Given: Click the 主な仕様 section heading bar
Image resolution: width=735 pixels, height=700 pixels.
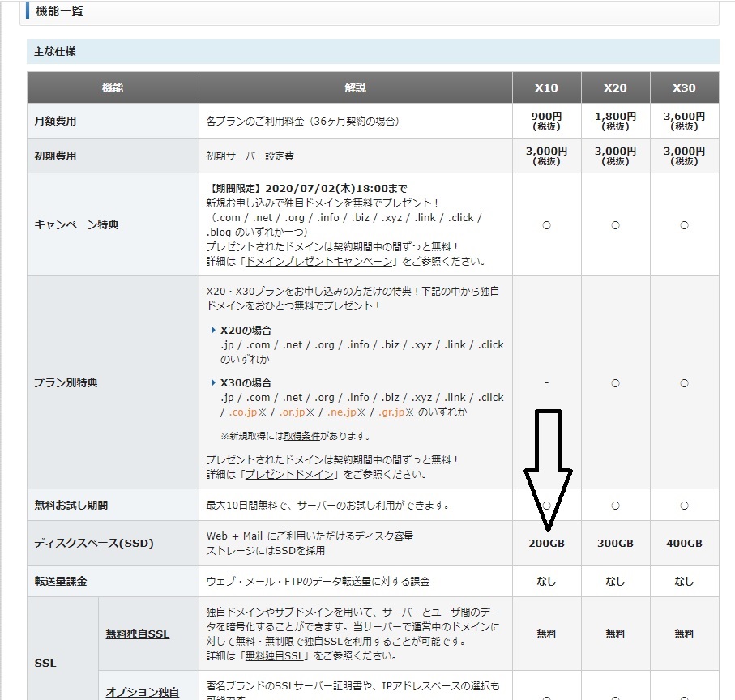Looking at the screenshot, I should (373, 51).
